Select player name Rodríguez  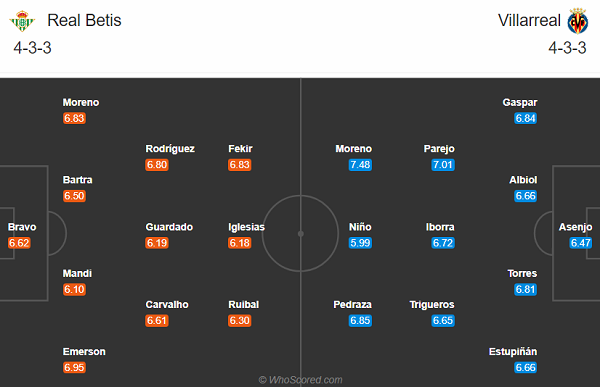(x=170, y=149)
